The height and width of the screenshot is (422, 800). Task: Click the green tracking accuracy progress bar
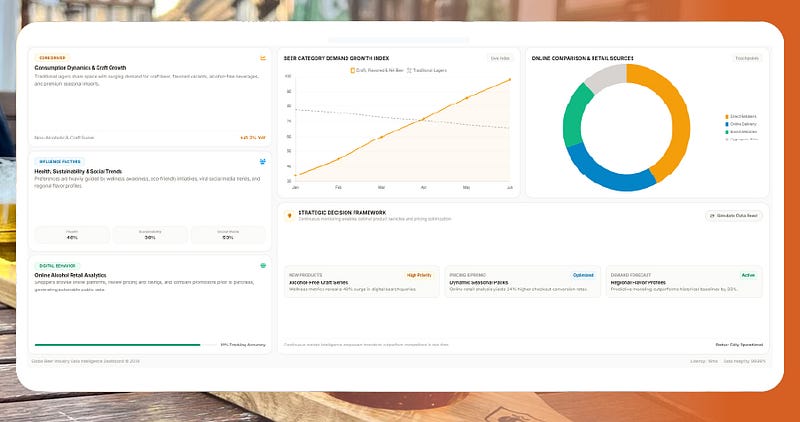(117, 345)
